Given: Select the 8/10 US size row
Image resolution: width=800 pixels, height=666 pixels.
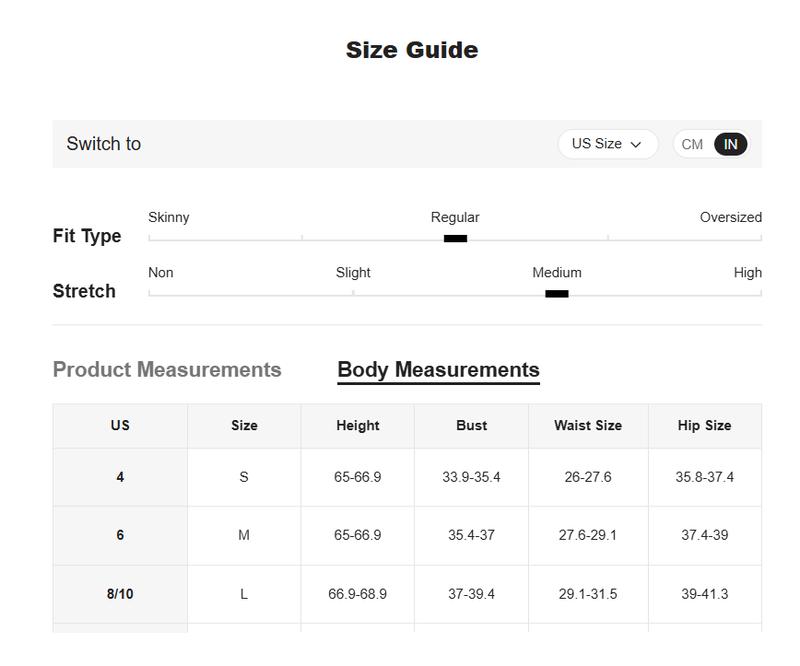Looking at the screenshot, I should coord(407,594).
